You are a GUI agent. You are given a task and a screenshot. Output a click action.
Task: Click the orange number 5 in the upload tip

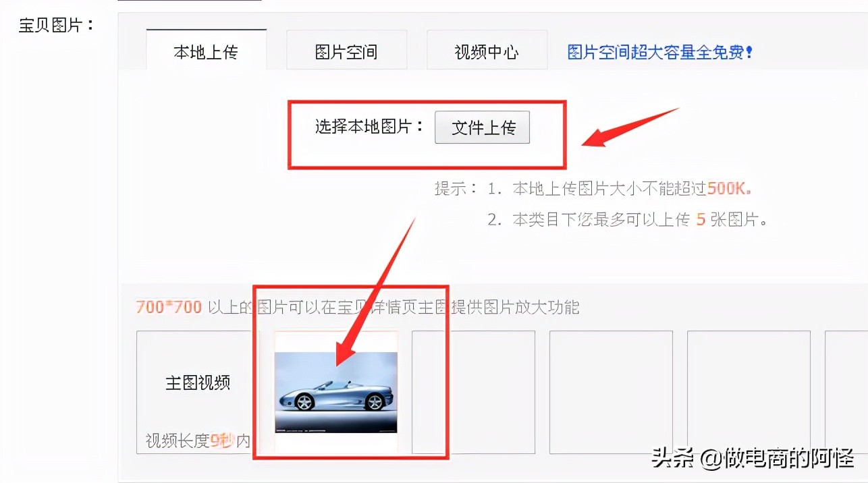[x=700, y=220]
